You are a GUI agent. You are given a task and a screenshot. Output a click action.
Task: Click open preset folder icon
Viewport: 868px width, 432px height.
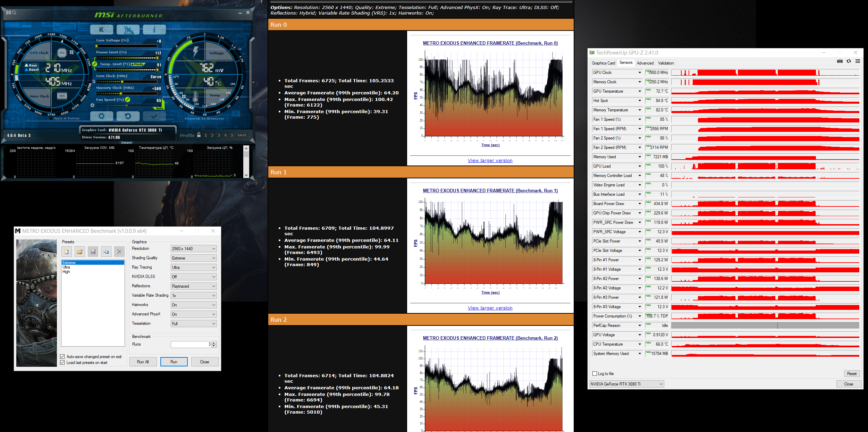[x=80, y=252]
